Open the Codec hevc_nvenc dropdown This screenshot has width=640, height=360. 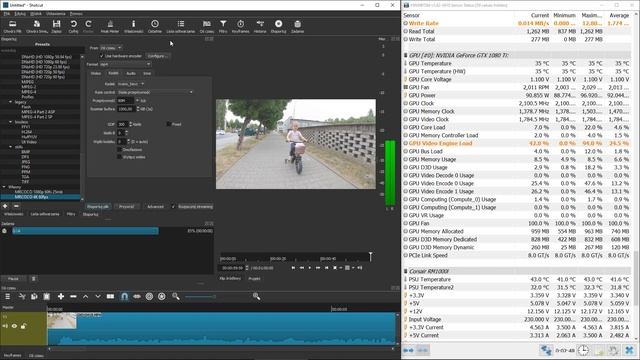(x=131, y=84)
